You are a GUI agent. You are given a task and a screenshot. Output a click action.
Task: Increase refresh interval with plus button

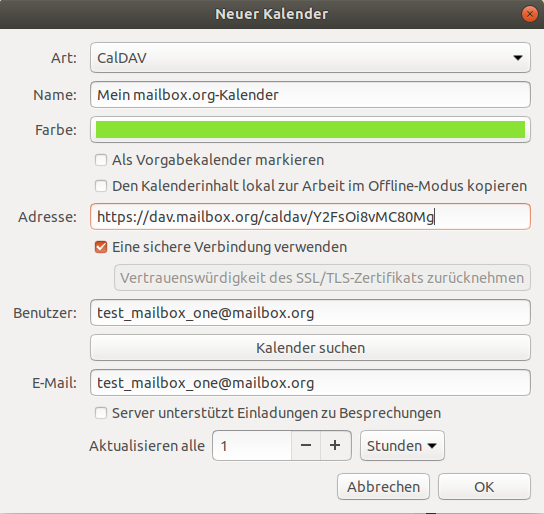pos(335,446)
